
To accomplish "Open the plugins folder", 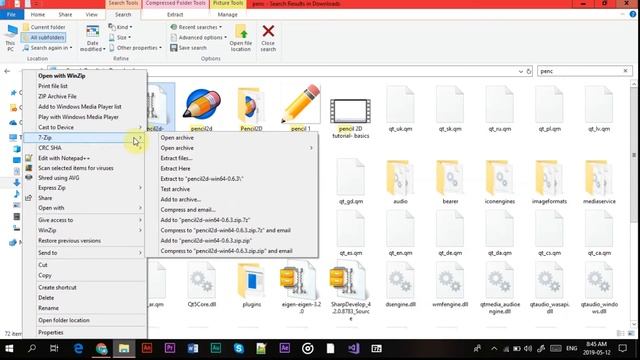I will coord(251,281).
